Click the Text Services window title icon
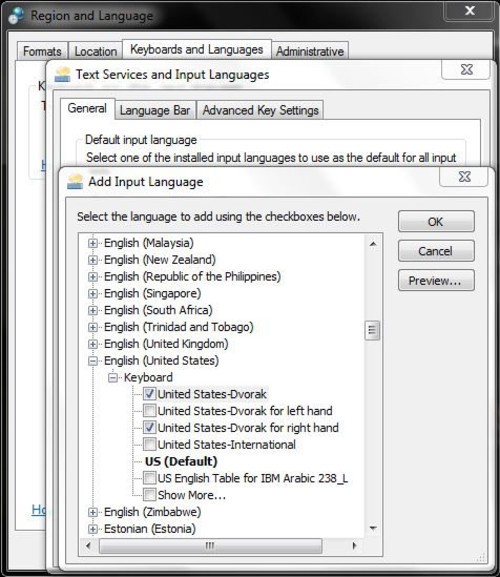500x577 pixels. (x=63, y=75)
